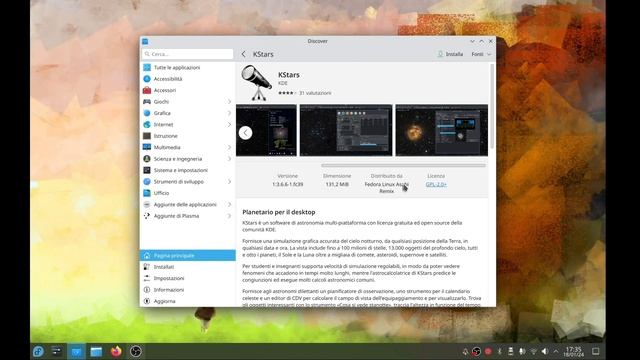
Task: Expand Aggiunte delle applicazioni arrow
Action: [x=229, y=204]
